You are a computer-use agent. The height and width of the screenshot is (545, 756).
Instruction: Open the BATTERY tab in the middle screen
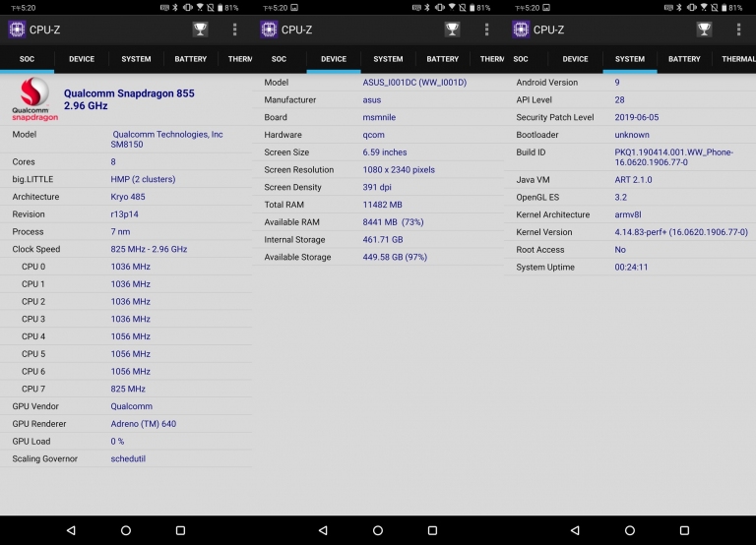click(x=443, y=59)
